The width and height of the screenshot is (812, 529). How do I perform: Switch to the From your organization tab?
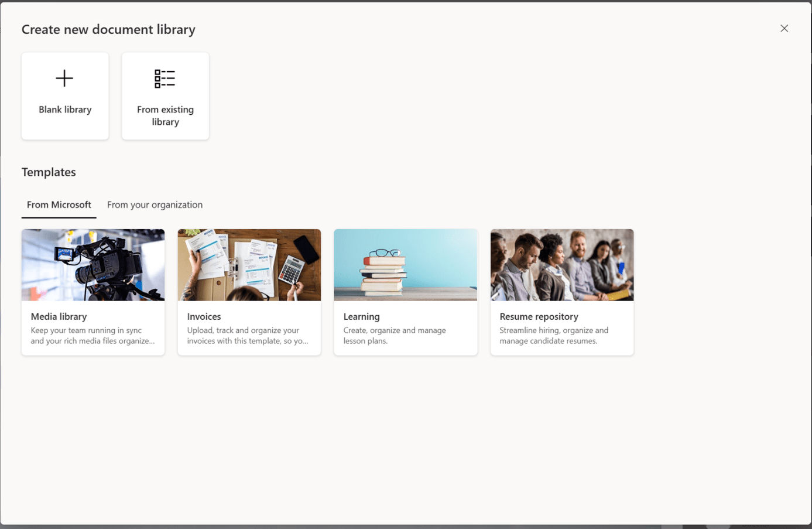click(x=155, y=204)
